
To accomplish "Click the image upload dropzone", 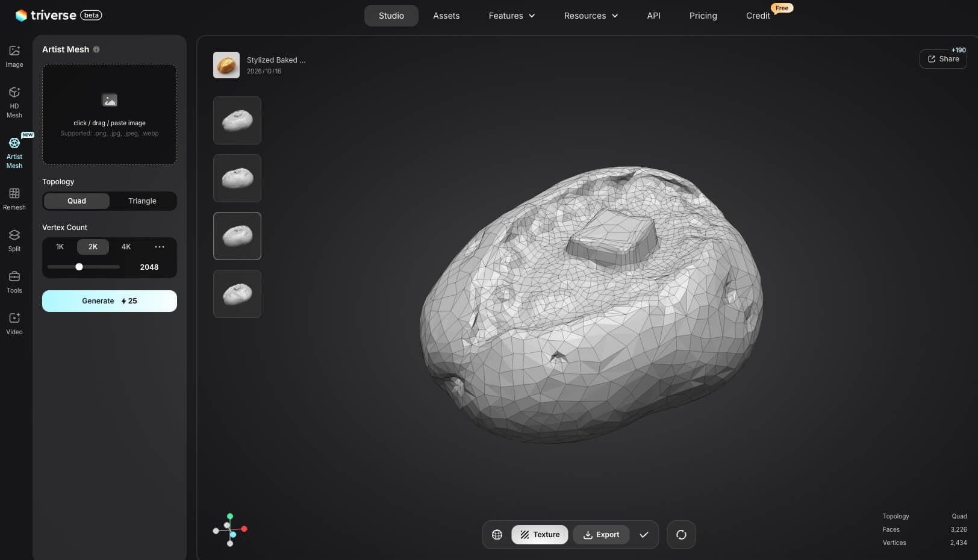I will click(x=110, y=114).
